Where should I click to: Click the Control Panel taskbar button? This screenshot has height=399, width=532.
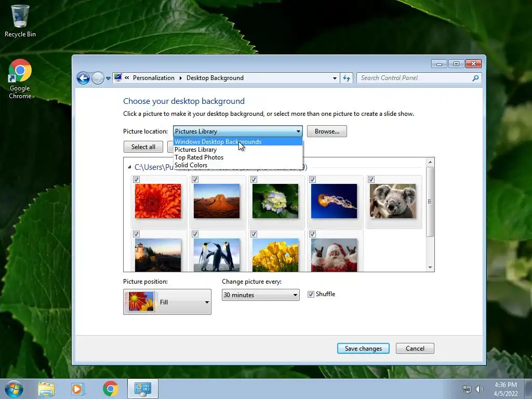coord(143,389)
